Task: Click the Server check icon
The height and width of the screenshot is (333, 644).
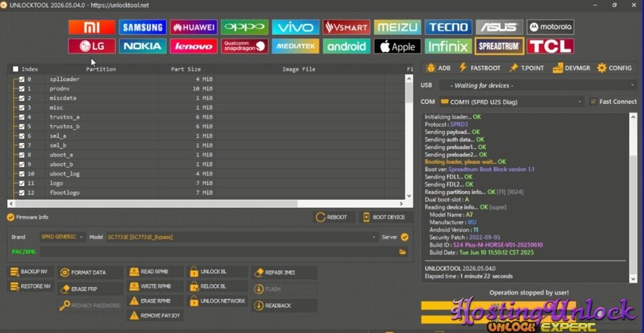Action: pyautogui.click(x=404, y=237)
